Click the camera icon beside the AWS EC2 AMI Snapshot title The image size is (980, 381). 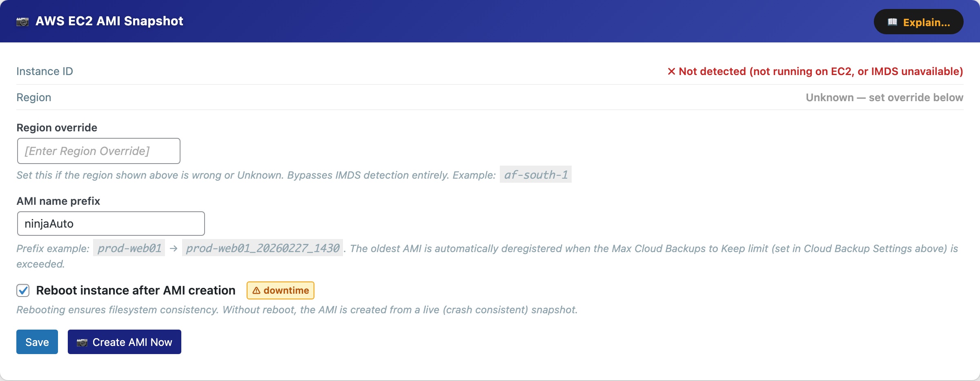[x=22, y=22]
